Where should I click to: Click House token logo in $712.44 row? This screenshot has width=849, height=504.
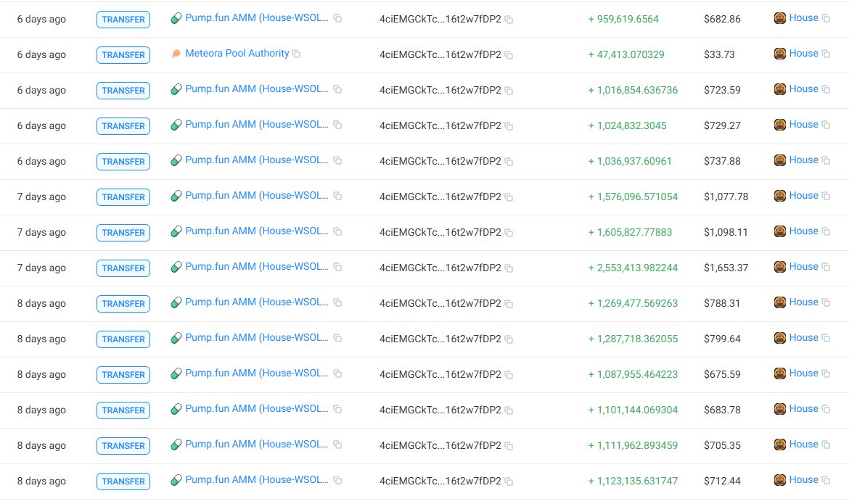pos(779,480)
